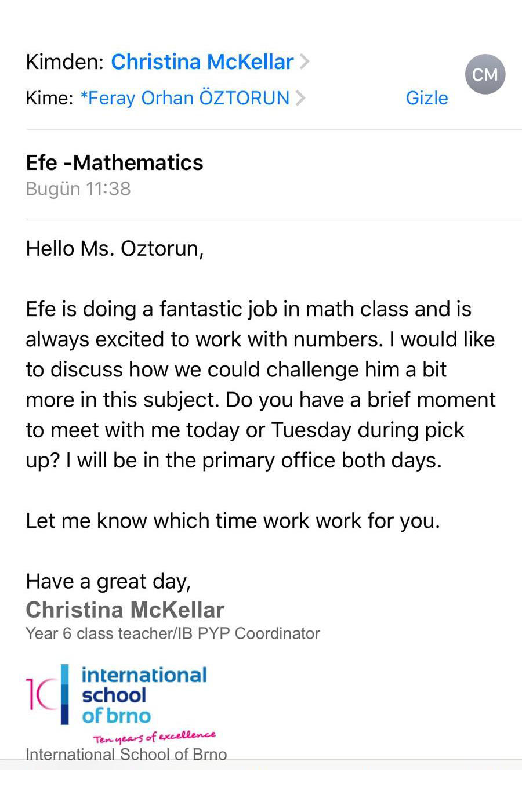Hide header details with Gizle
The width and height of the screenshot is (522, 812).
(x=427, y=97)
